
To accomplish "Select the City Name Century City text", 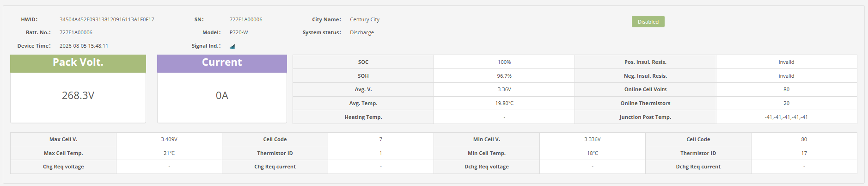I will (365, 19).
